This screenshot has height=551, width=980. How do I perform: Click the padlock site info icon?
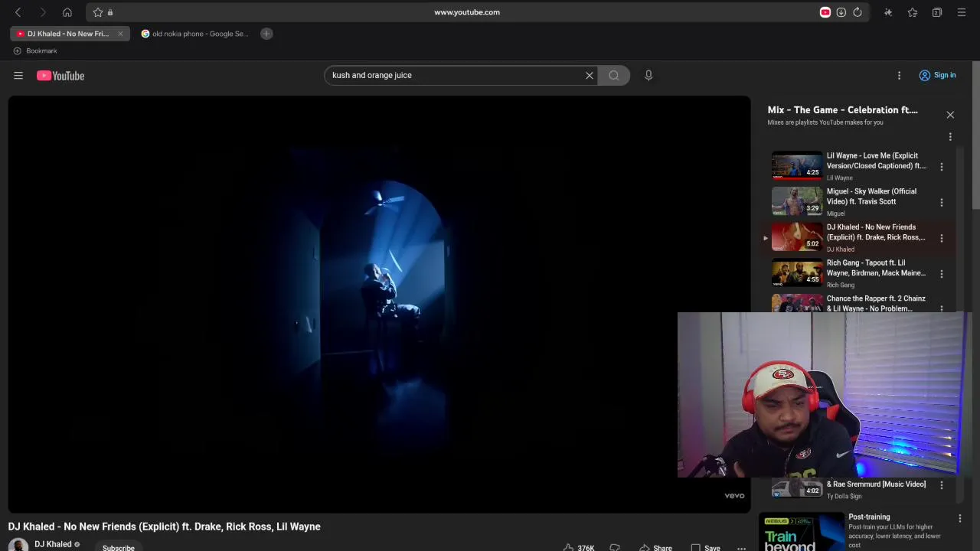click(x=110, y=12)
